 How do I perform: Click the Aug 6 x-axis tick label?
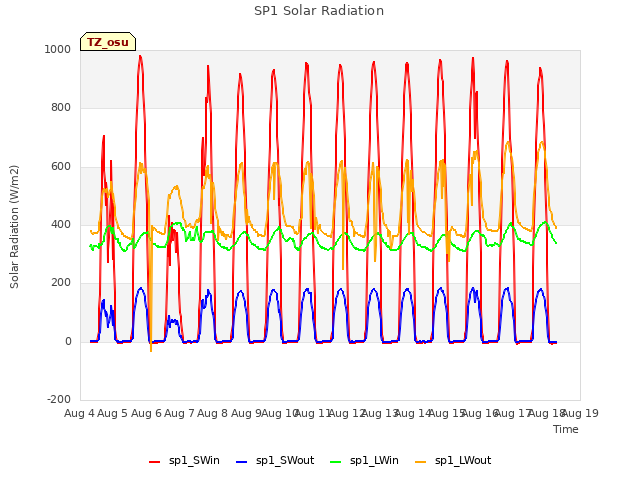pos(146,413)
